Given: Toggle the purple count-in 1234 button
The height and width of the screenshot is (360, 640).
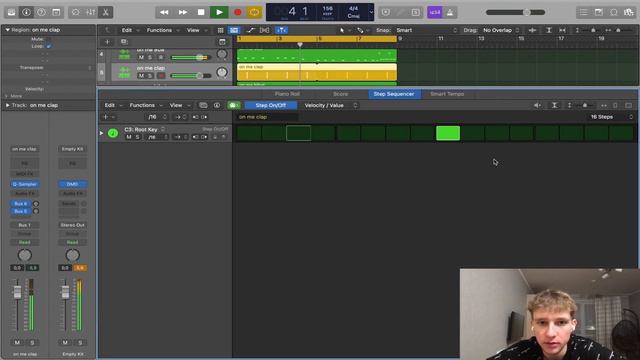Looking at the screenshot, I should tap(435, 12).
